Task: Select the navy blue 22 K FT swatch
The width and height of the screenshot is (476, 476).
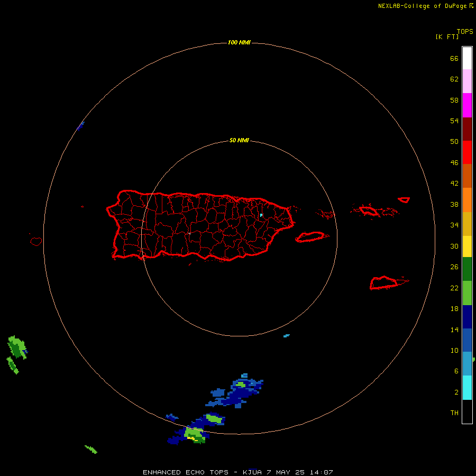Action: [467, 317]
